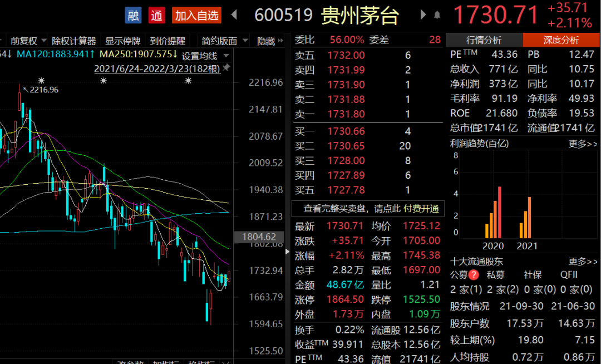Click the 卖四 price 1731.99
This screenshot has height=364, width=601.
(x=346, y=70)
